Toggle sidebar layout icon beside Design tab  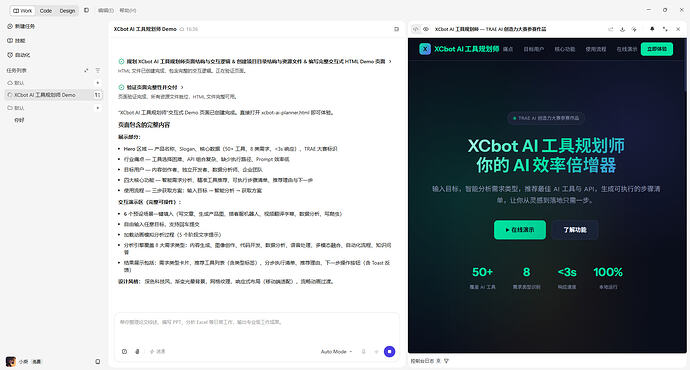[86, 10]
